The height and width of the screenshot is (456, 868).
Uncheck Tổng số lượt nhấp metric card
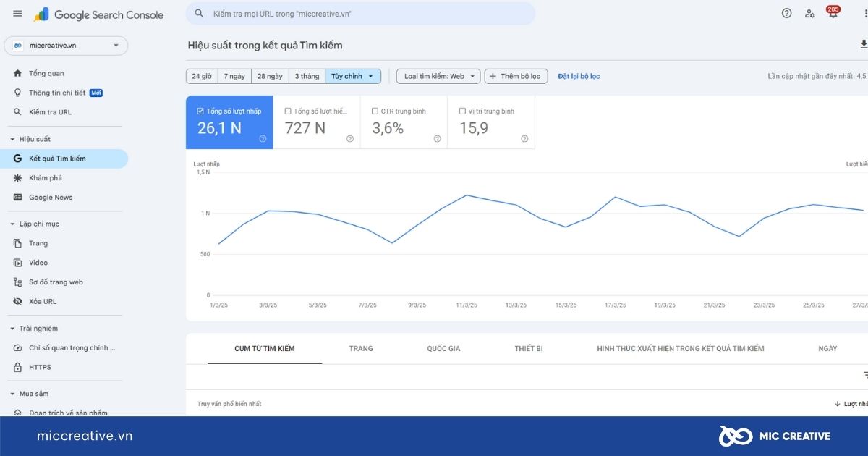200,111
